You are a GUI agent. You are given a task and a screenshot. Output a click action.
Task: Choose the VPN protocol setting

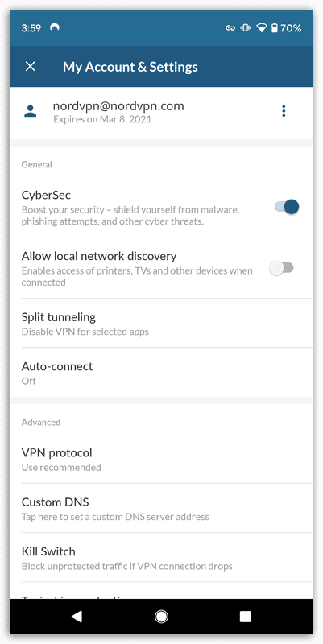pyautogui.click(x=161, y=459)
